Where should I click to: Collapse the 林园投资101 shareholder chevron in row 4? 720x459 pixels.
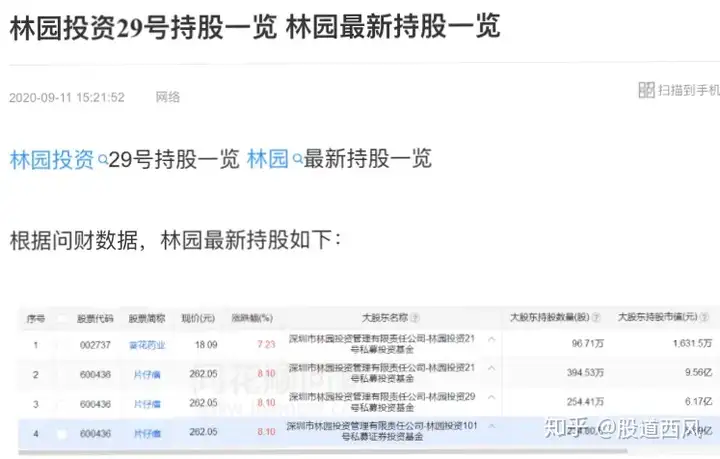pyautogui.click(x=491, y=426)
